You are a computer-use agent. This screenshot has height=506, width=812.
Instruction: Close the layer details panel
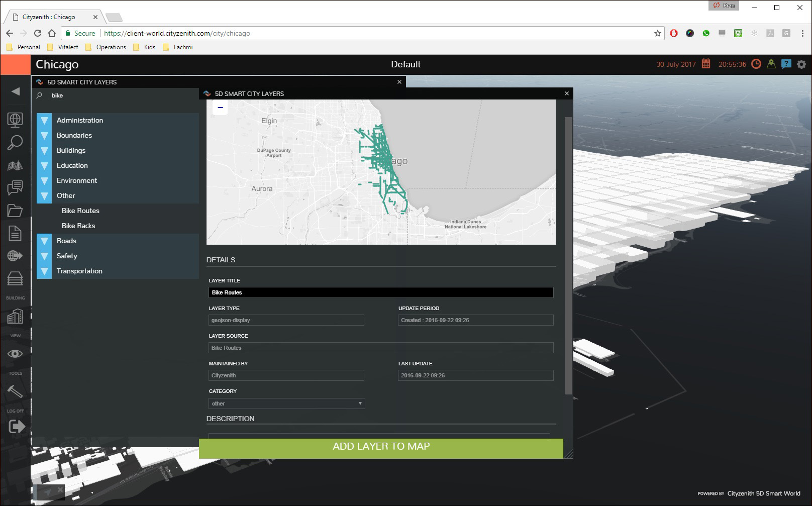tap(567, 93)
